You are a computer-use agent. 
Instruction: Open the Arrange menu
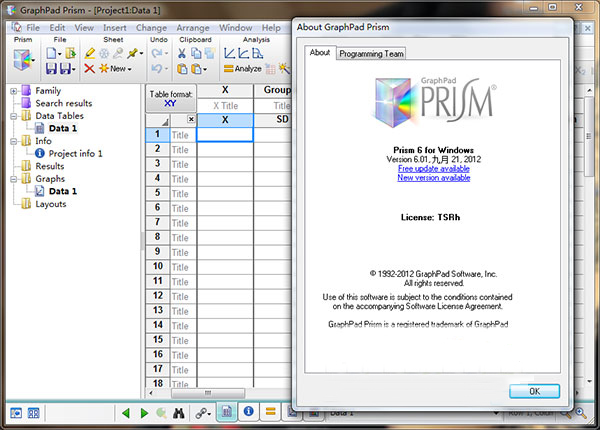pos(193,28)
